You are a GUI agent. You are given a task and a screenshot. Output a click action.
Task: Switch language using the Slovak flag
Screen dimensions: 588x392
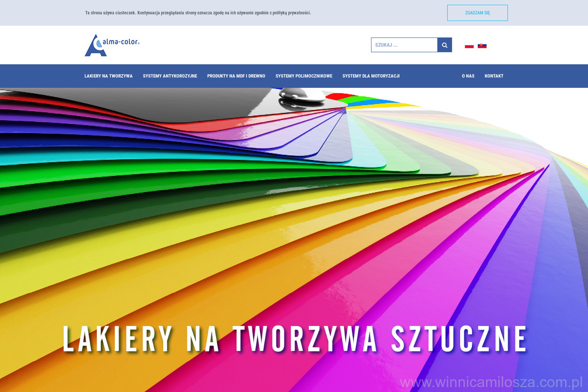pos(482,46)
